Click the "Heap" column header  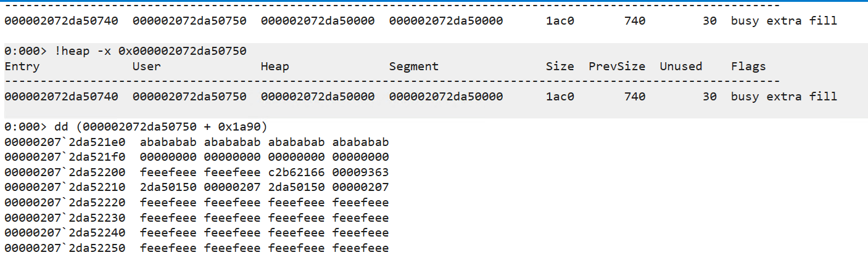pos(275,67)
